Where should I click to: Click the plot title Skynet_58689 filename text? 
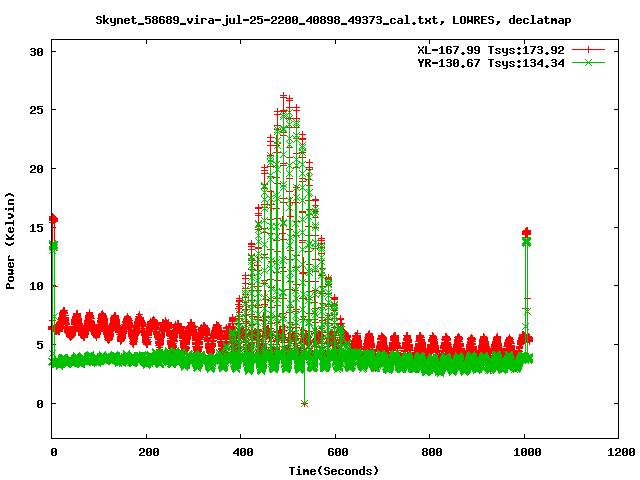[x=333, y=20]
